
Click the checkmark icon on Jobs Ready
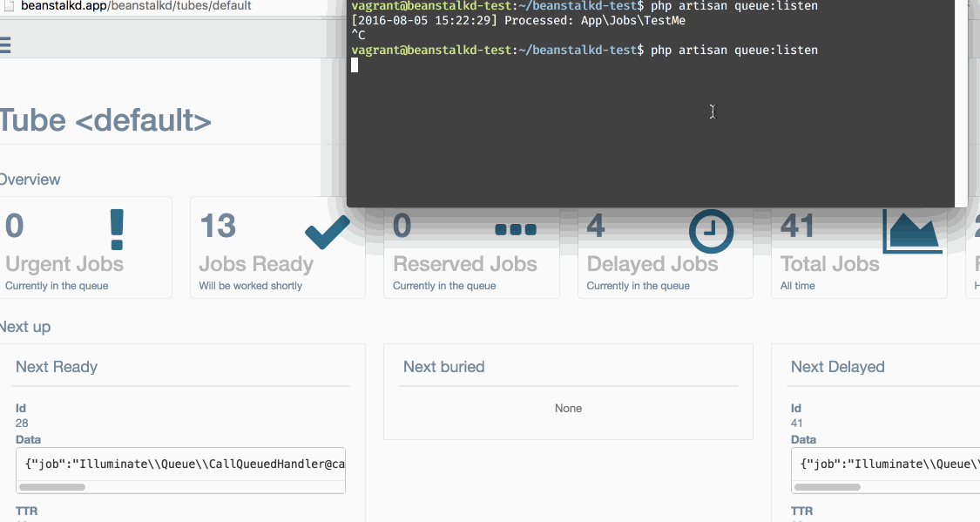[x=328, y=232]
